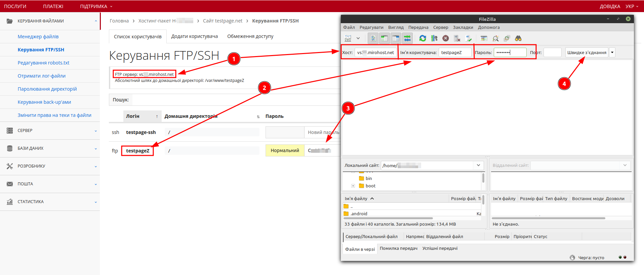The width and height of the screenshot is (644, 275).
Task: Toggle the transfer queue display icon
Action: [x=407, y=38]
